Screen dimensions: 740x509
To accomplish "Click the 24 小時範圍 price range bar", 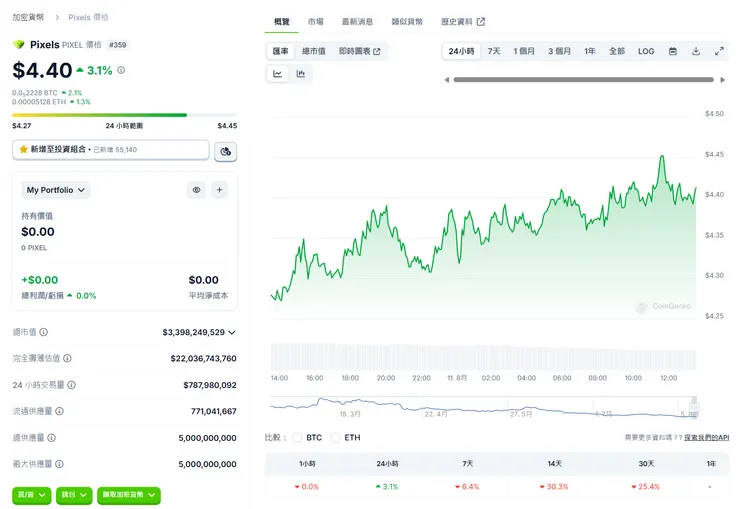I will 125,115.
